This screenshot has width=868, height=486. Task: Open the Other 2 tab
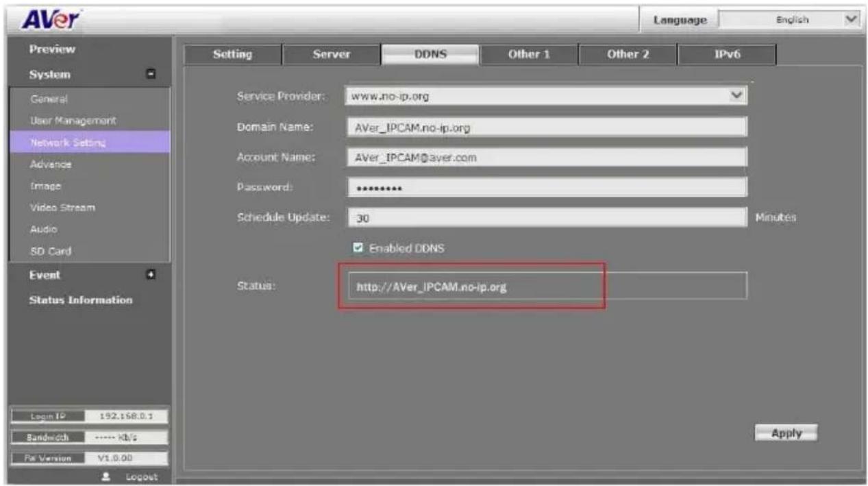[x=628, y=55]
